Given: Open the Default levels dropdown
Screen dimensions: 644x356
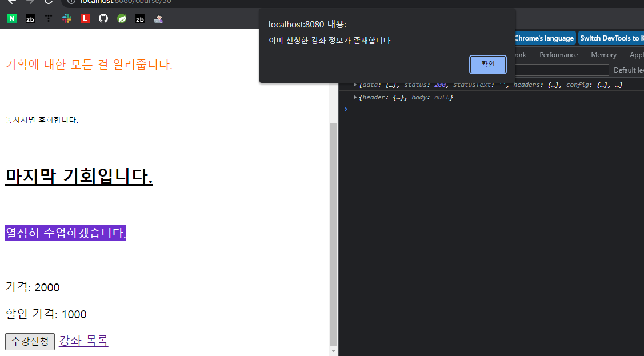Looking at the screenshot, I should click(629, 70).
